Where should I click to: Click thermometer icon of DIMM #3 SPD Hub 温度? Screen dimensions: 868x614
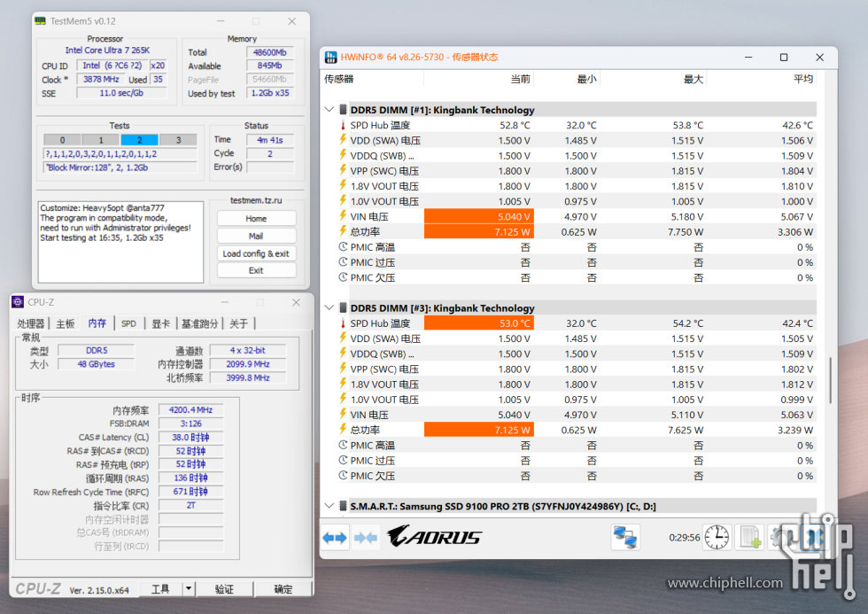click(344, 323)
